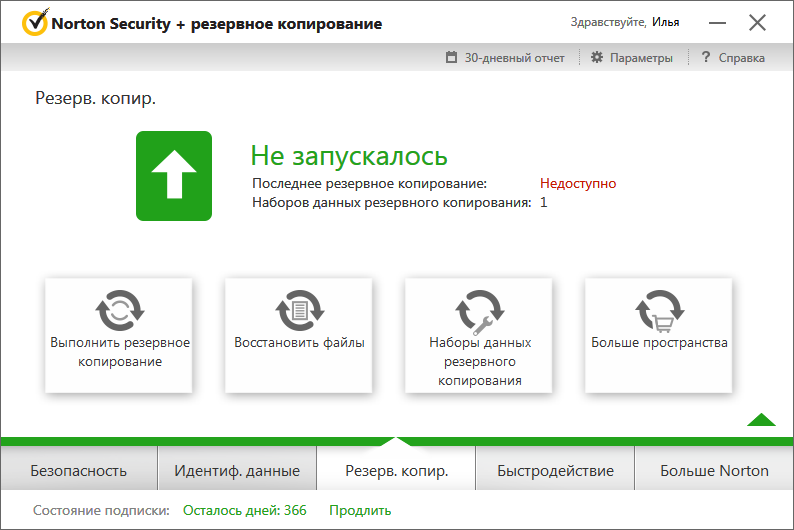The width and height of the screenshot is (794, 530).
Task: Collapse panel with green triangle arrow
Action: click(x=761, y=420)
